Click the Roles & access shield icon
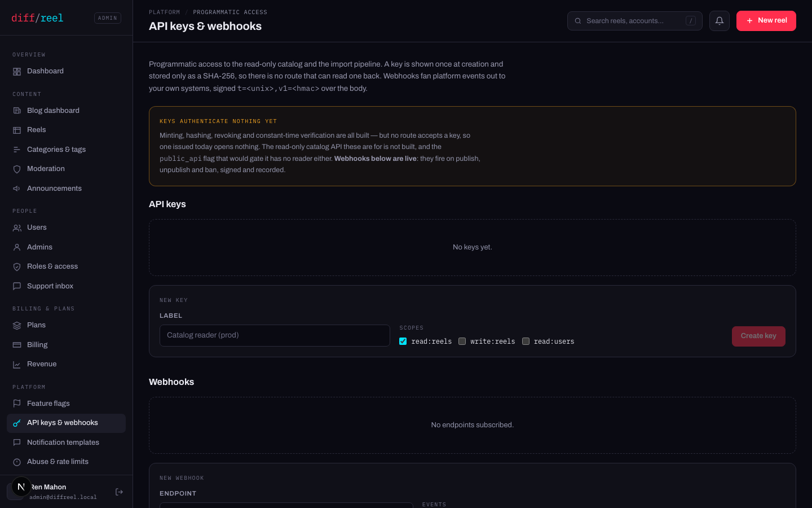Viewport: 812px width, 508px height. coord(17,267)
